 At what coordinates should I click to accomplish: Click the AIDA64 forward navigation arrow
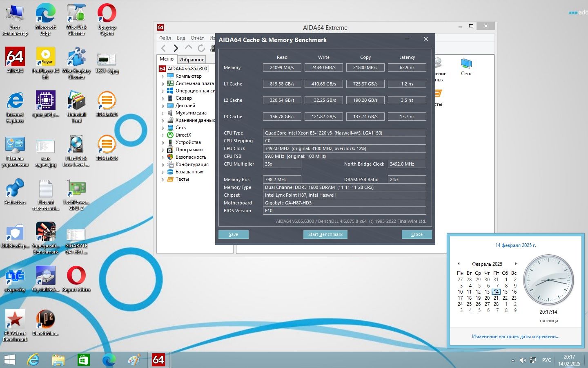176,48
